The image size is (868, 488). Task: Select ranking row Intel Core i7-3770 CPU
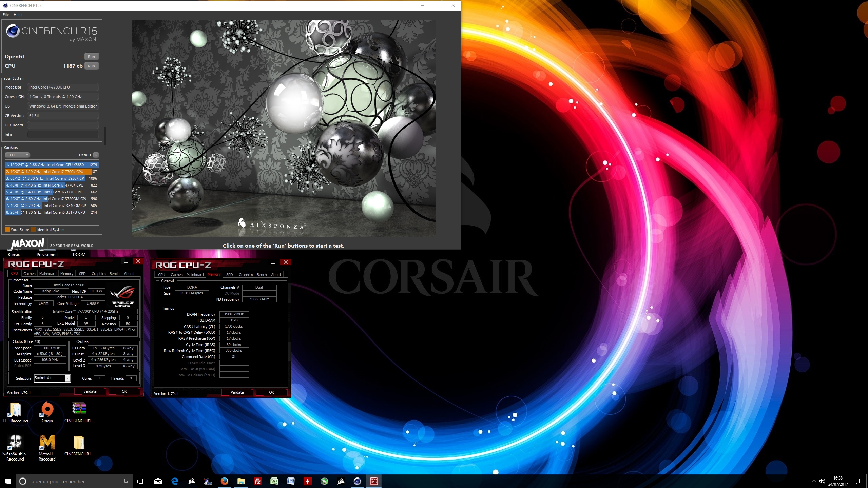[52, 192]
